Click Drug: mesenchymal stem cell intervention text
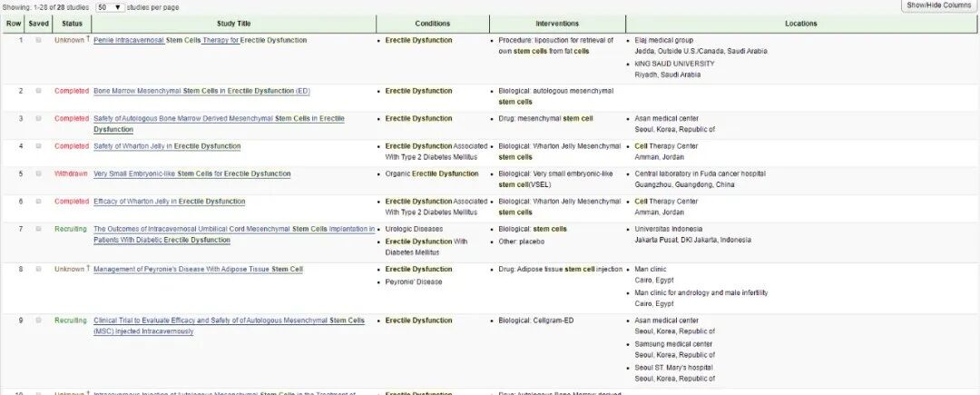The height and width of the screenshot is (395, 980). (x=545, y=118)
